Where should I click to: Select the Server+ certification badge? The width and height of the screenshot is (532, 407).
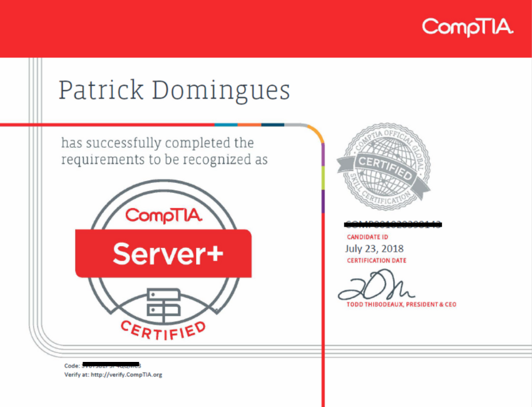click(x=163, y=250)
